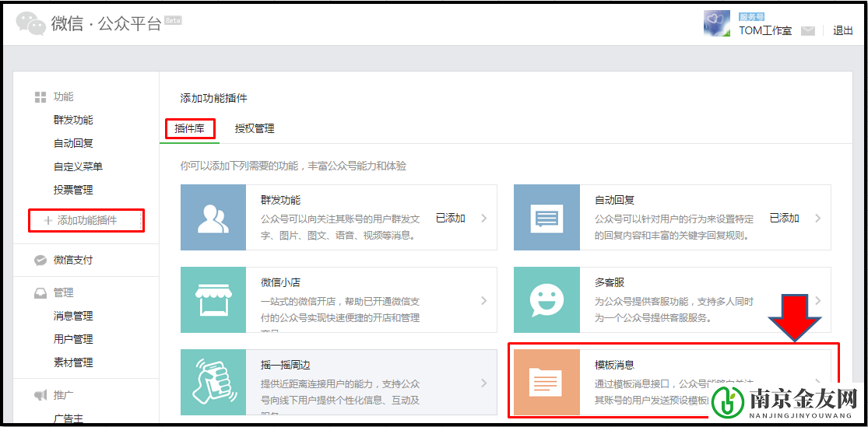Click the 服务号 account type label
Viewport: 868px width, 427px height.
(751, 17)
